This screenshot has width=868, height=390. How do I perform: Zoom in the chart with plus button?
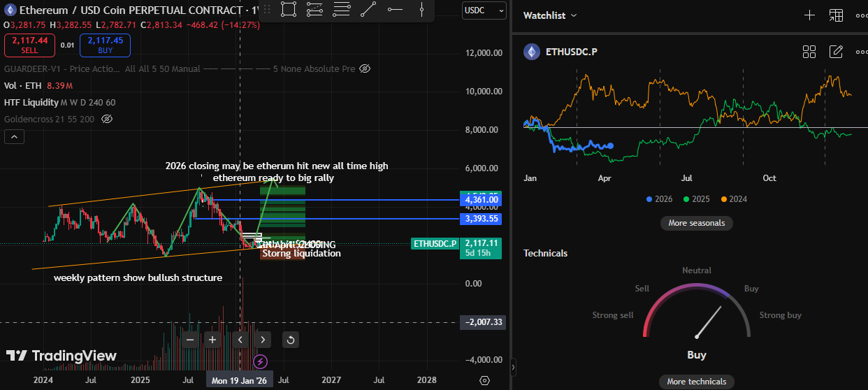coord(213,340)
